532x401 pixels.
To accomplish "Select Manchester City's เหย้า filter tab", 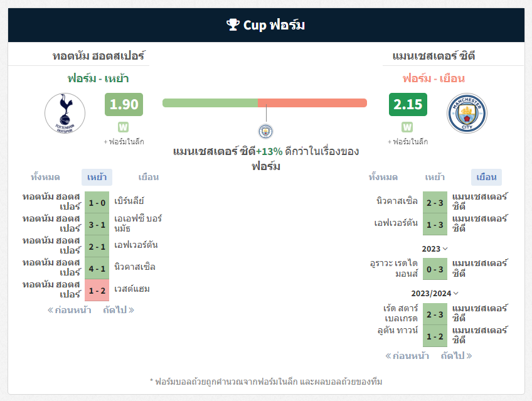I will [x=435, y=177].
